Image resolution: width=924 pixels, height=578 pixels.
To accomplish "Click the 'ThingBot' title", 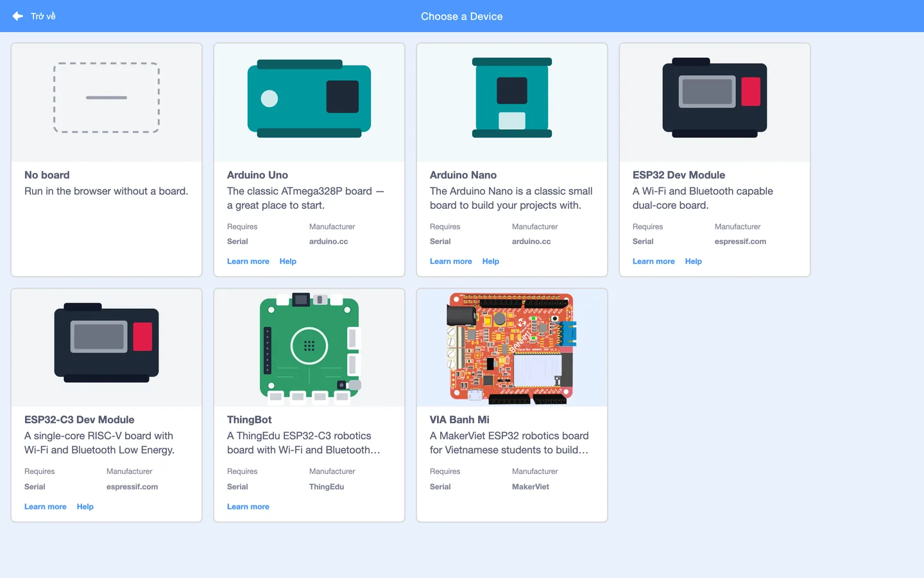I will [x=250, y=419].
